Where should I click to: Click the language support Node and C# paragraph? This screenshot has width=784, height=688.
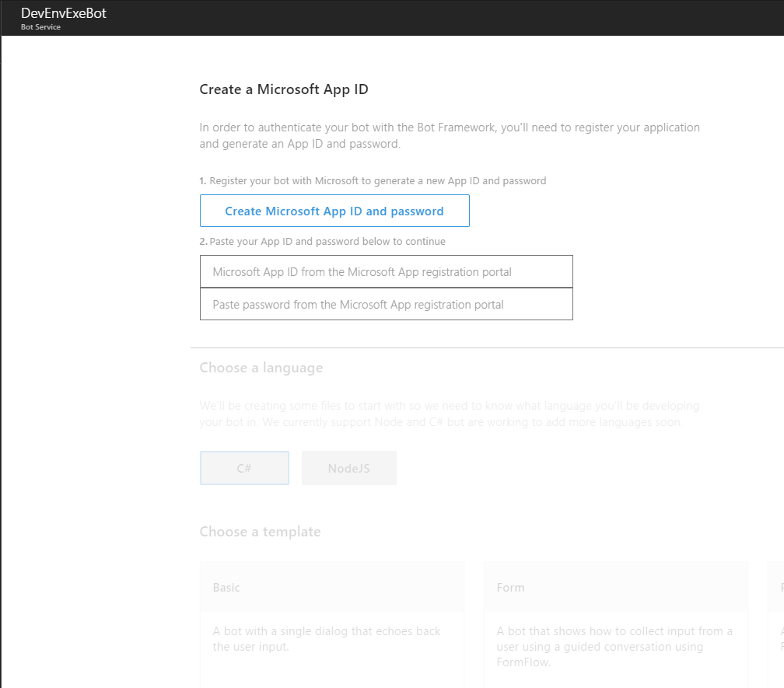click(450, 414)
